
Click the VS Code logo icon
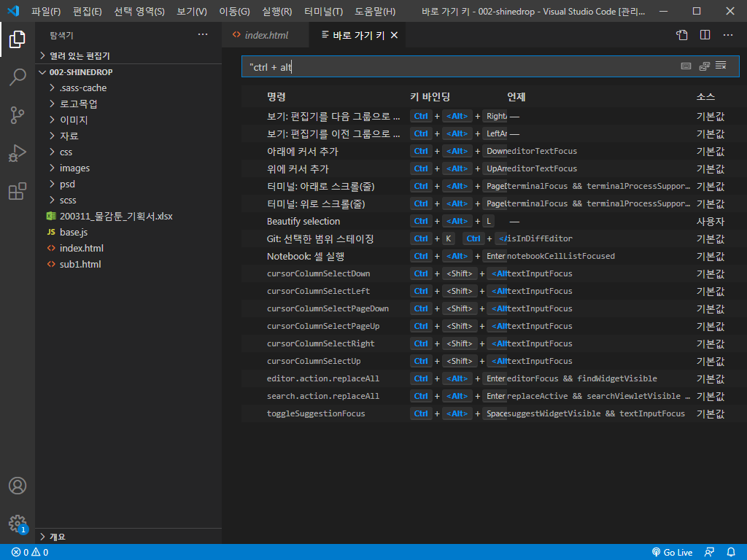(13, 10)
